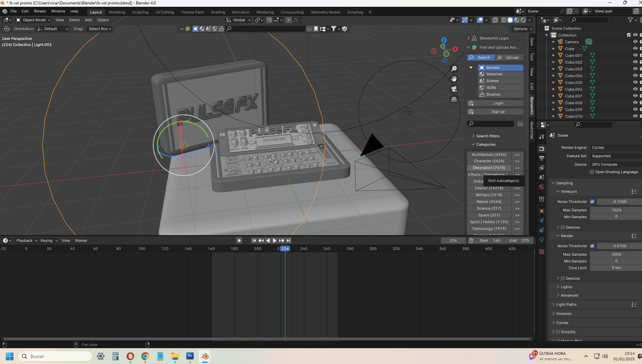
Task: Select the pan hand viewport icon
Action: coord(454,79)
